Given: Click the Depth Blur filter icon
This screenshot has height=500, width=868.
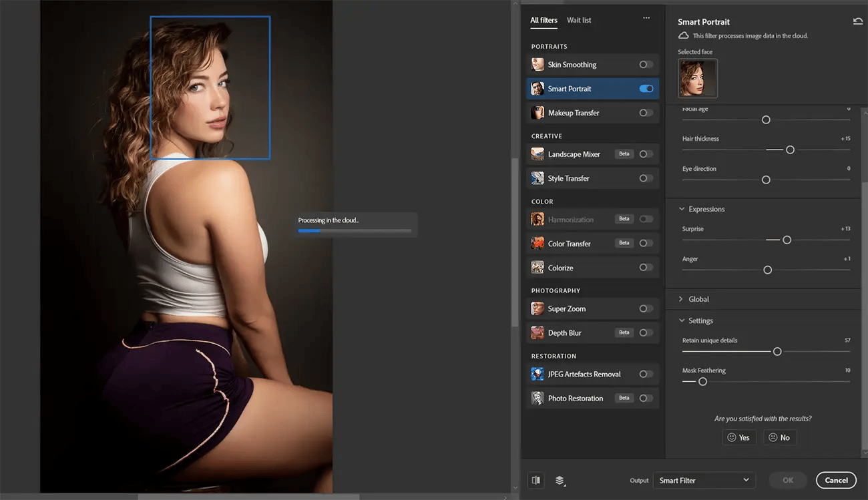Looking at the screenshot, I should [x=537, y=333].
